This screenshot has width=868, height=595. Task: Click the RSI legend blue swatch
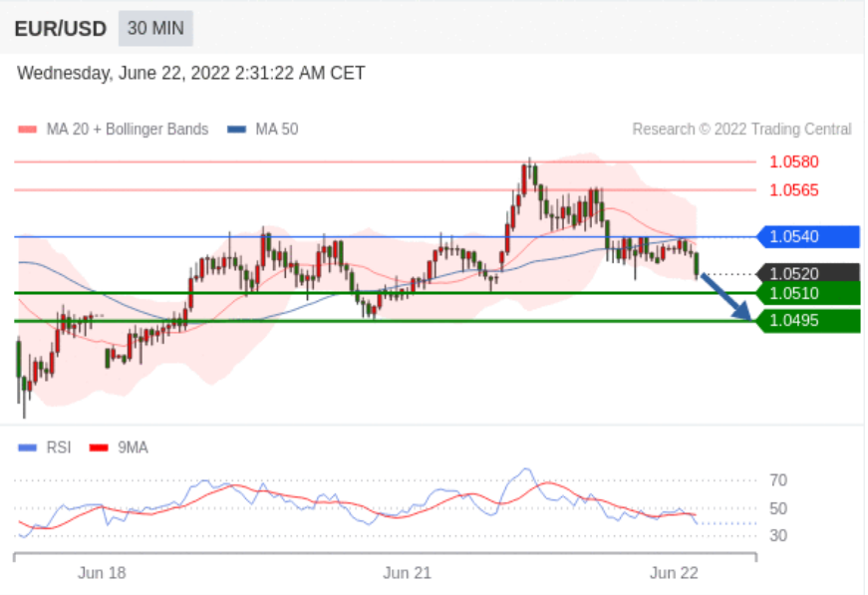pyautogui.click(x=27, y=447)
